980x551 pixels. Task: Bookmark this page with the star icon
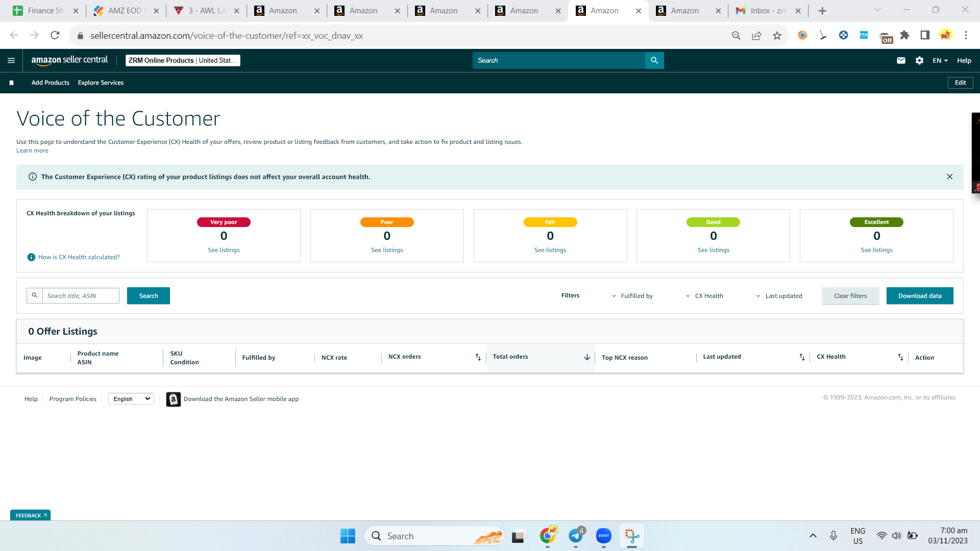point(777,35)
